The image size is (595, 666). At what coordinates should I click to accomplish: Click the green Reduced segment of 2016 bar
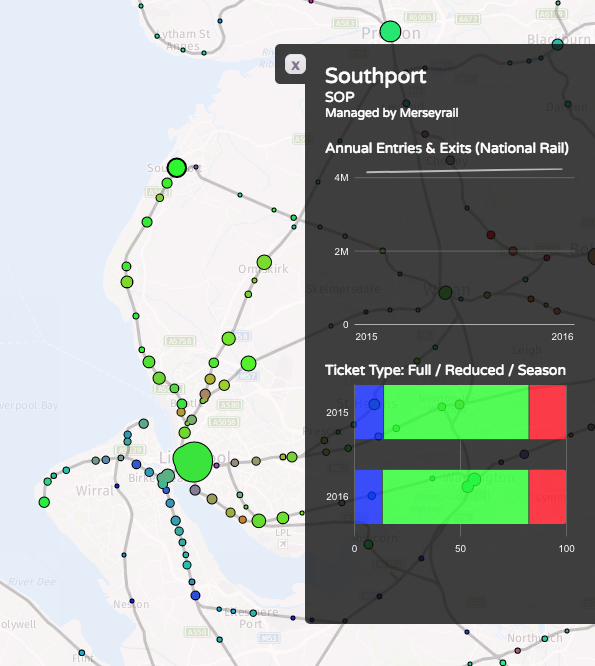point(456,497)
